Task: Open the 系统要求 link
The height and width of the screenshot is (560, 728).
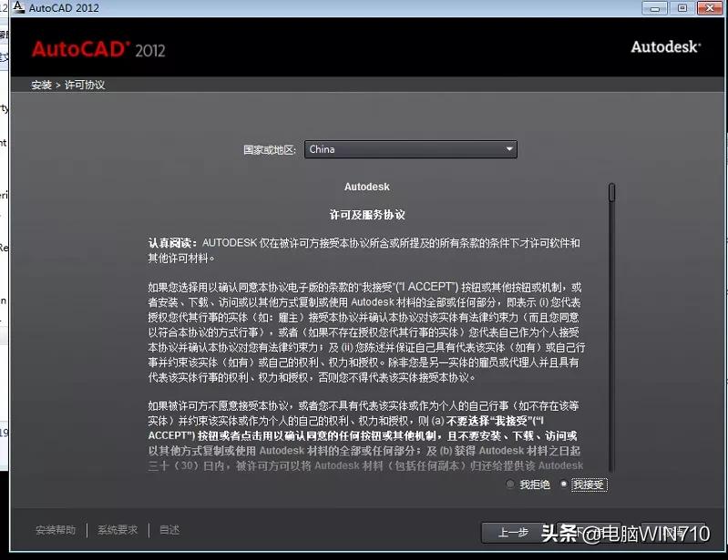Action: (118, 530)
